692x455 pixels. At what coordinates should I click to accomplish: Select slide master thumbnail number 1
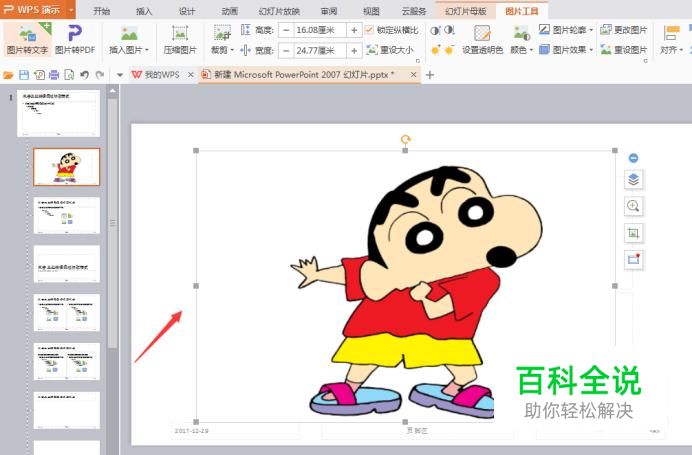(x=59, y=113)
